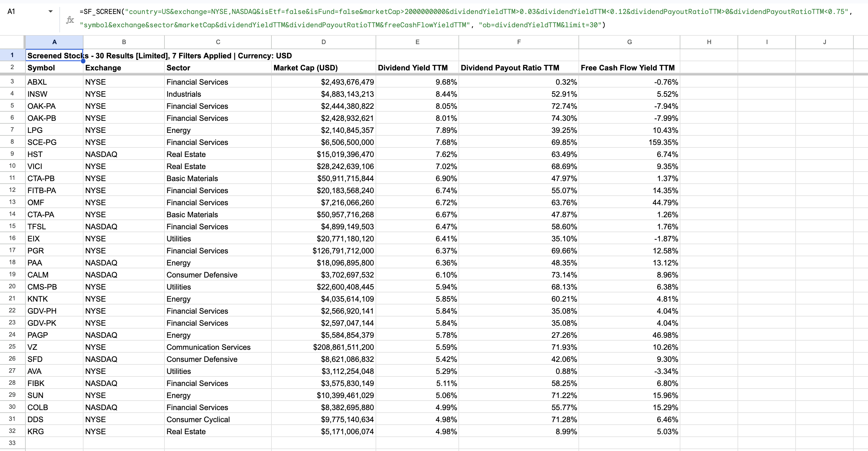
Task: Select the VZ symbol cell
Action: coord(54,347)
